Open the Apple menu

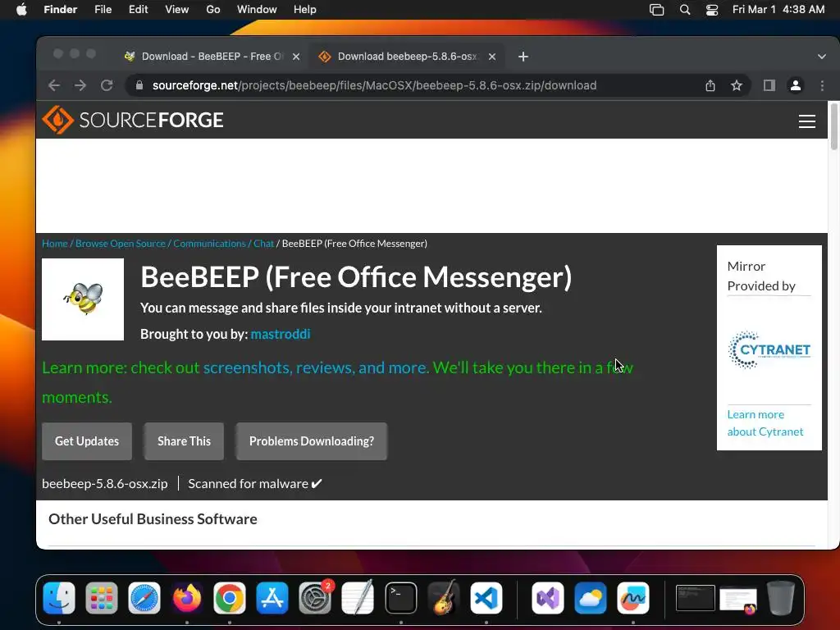pyautogui.click(x=21, y=10)
